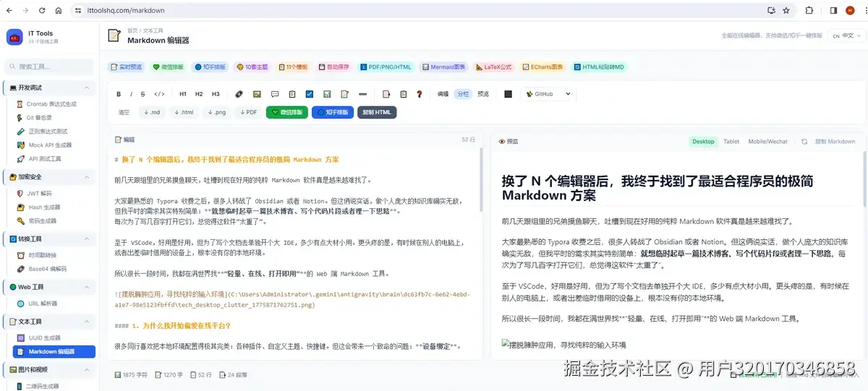This screenshot has width=868, height=391.
Task: Collapse the 文本工具 sidebar group
Action: point(49,322)
